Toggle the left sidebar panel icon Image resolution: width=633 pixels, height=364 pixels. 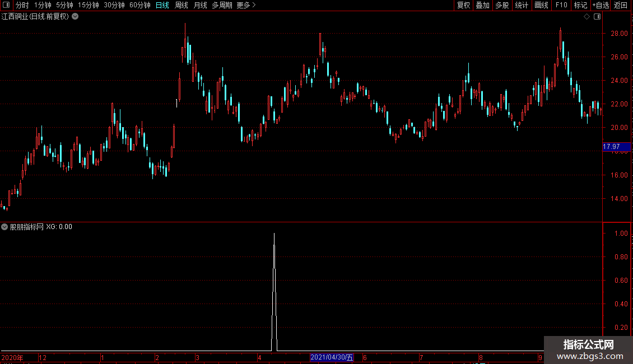coord(6,5)
